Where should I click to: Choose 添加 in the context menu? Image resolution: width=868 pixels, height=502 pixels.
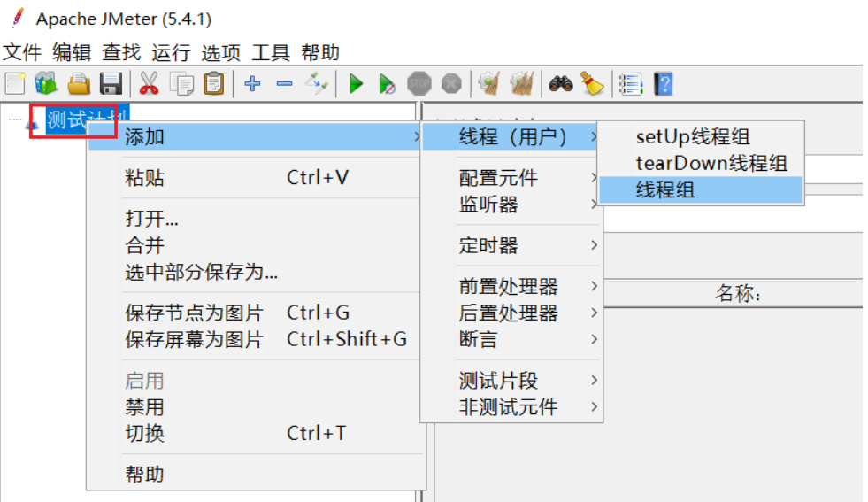(256, 137)
